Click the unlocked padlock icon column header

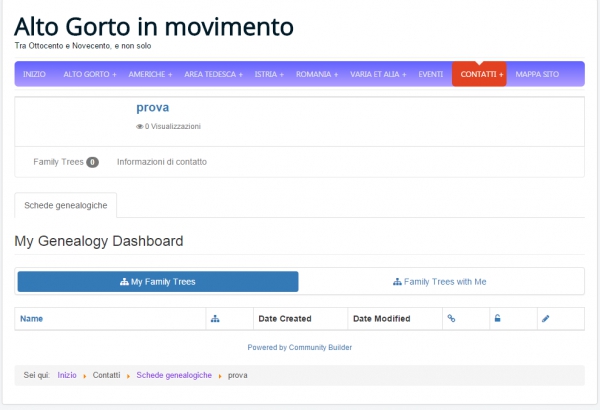[496, 319]
